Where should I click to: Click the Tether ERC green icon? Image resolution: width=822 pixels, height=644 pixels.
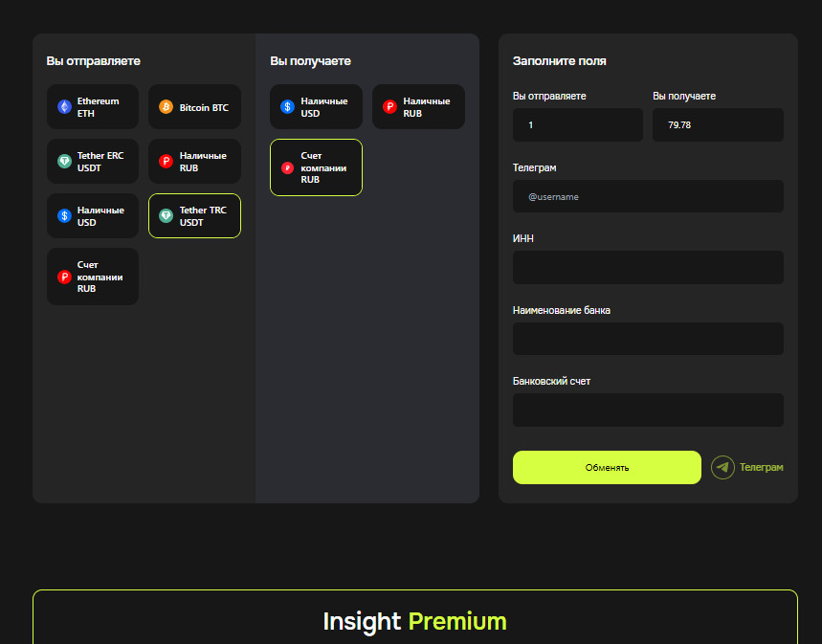64,162
